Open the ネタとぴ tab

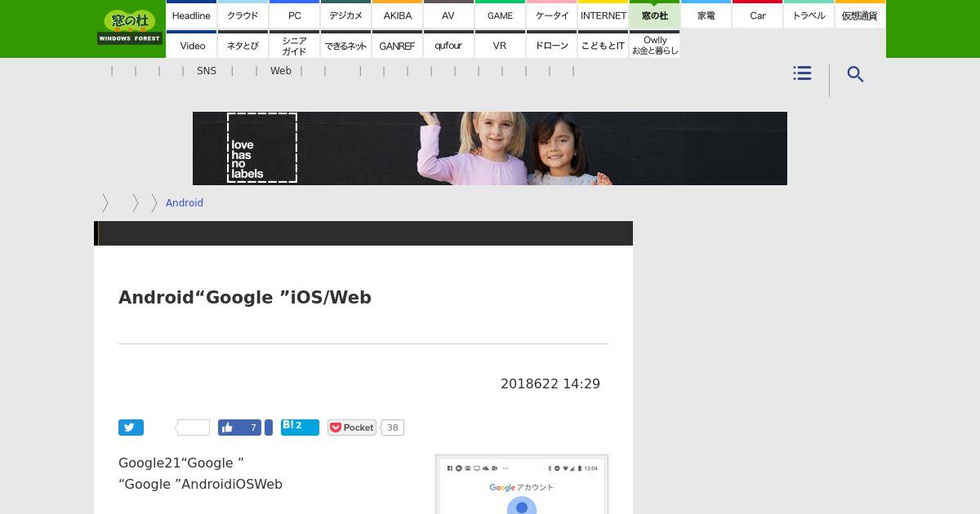coord(243,45)
